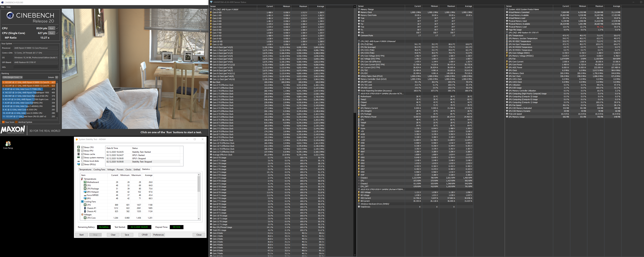This screenshot has width=644, height=257.
Task: Click the Cinebench logo icon
Action: coord(10,16)
